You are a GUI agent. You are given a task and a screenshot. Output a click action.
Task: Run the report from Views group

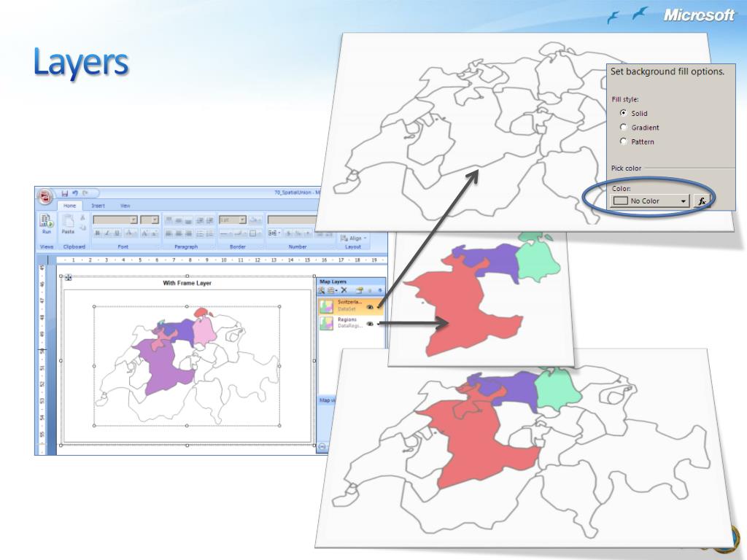(47, 225)
